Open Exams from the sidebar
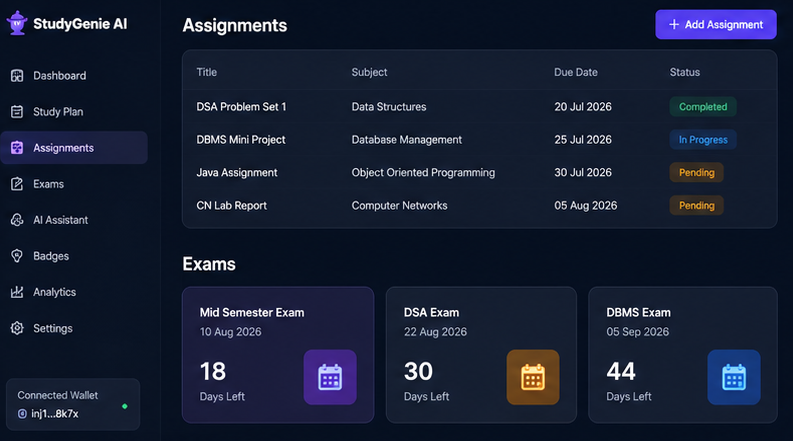793x441 pixels. click(x=74, y=184)
